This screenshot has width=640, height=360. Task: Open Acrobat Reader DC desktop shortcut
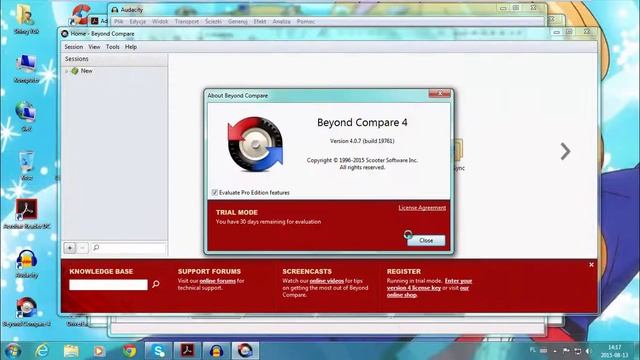click(27, 213)
